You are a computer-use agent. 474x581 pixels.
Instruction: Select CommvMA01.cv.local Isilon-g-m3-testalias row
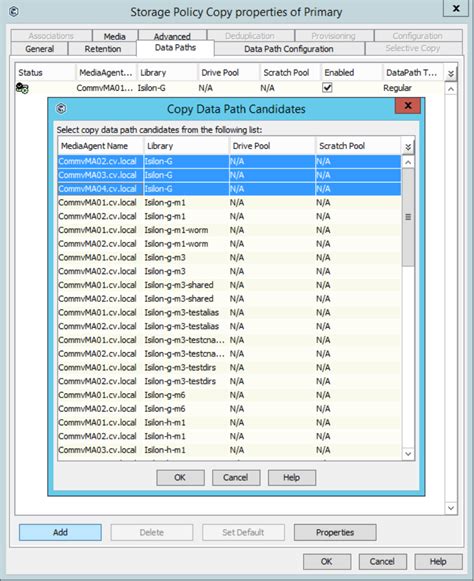[x=229, y=312]
